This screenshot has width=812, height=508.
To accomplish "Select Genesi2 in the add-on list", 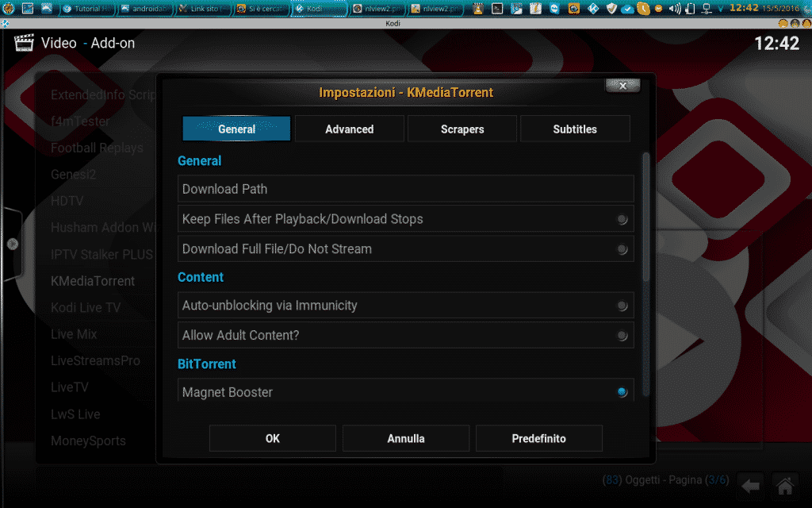I will coord(73,174).
